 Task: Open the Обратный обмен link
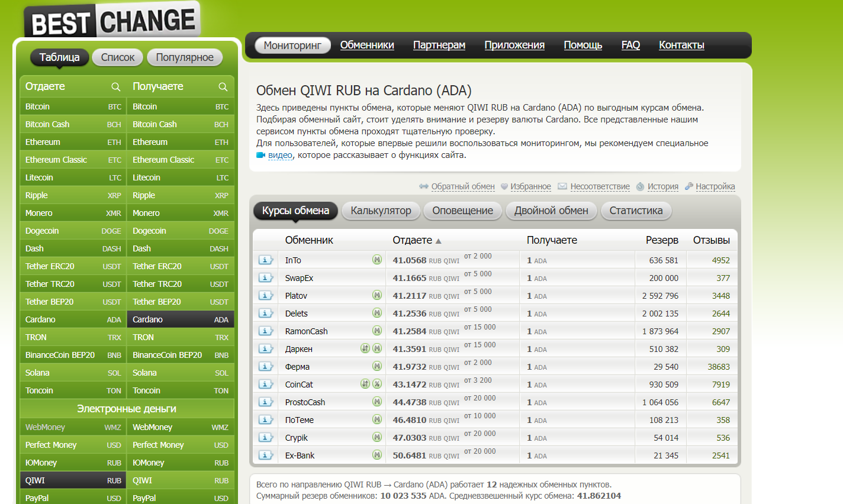[x=462, y=186]
